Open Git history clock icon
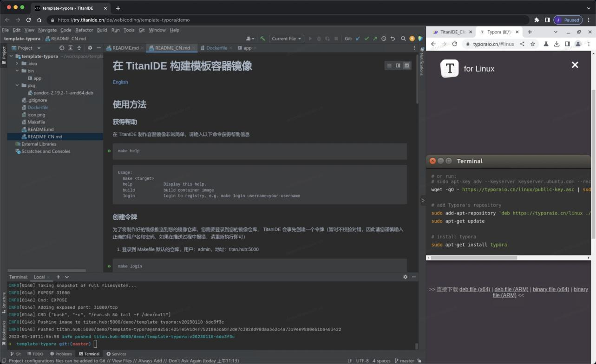The height and width of the screenshot is (364, 596). 384,39
